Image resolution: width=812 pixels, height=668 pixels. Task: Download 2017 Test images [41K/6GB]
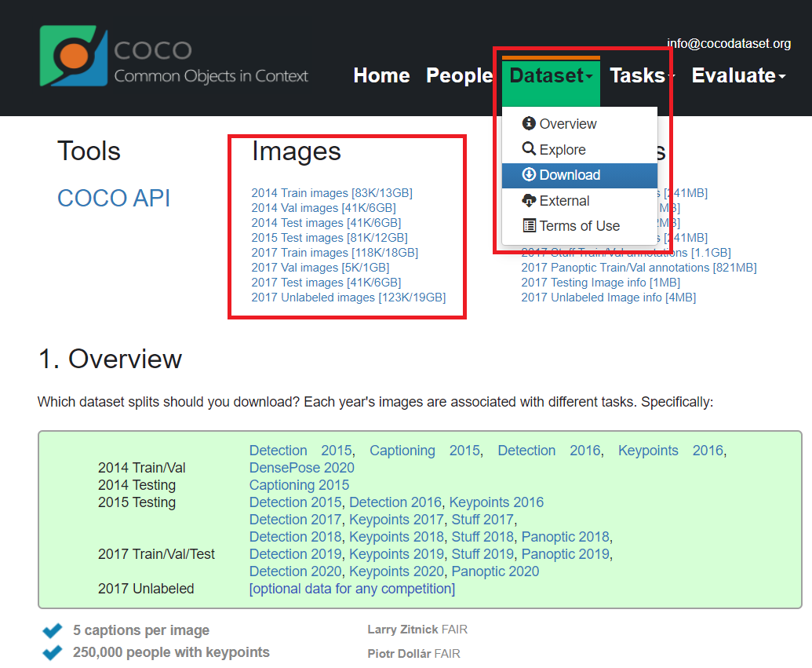[x=326, y=283]
